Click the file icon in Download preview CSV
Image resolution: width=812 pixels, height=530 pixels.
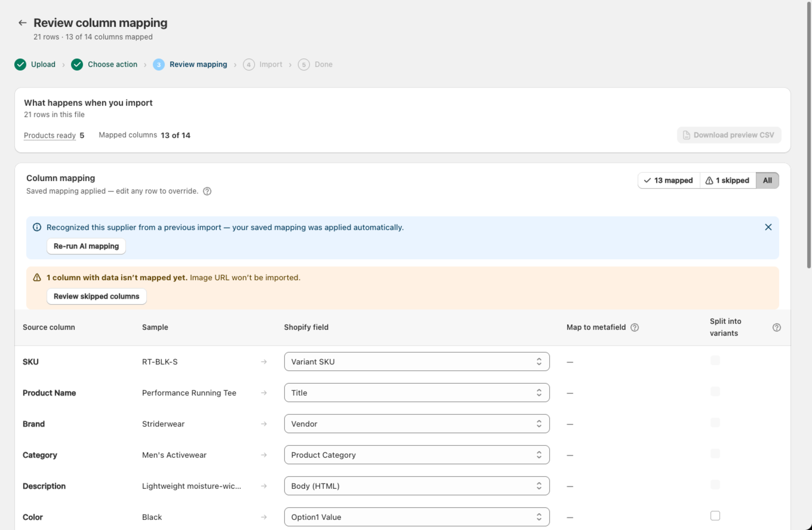tap(687, 135)
